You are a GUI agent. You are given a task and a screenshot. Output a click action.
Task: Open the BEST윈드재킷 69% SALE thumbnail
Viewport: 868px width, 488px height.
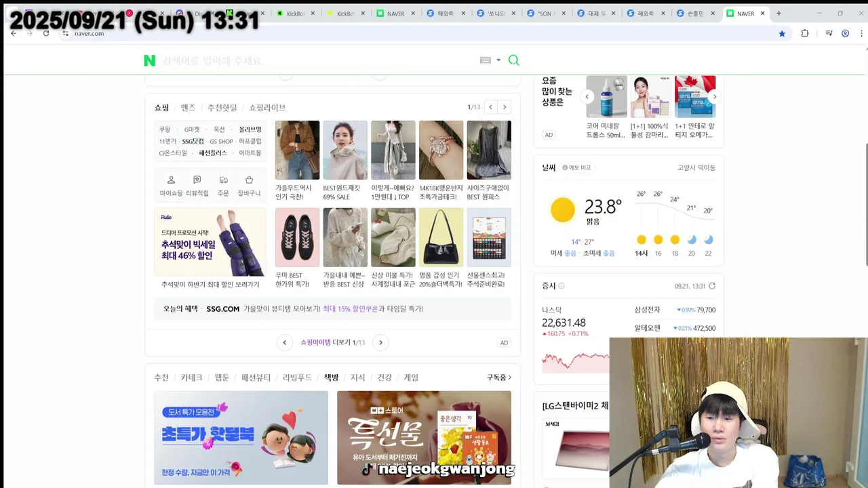pos(345,150)
